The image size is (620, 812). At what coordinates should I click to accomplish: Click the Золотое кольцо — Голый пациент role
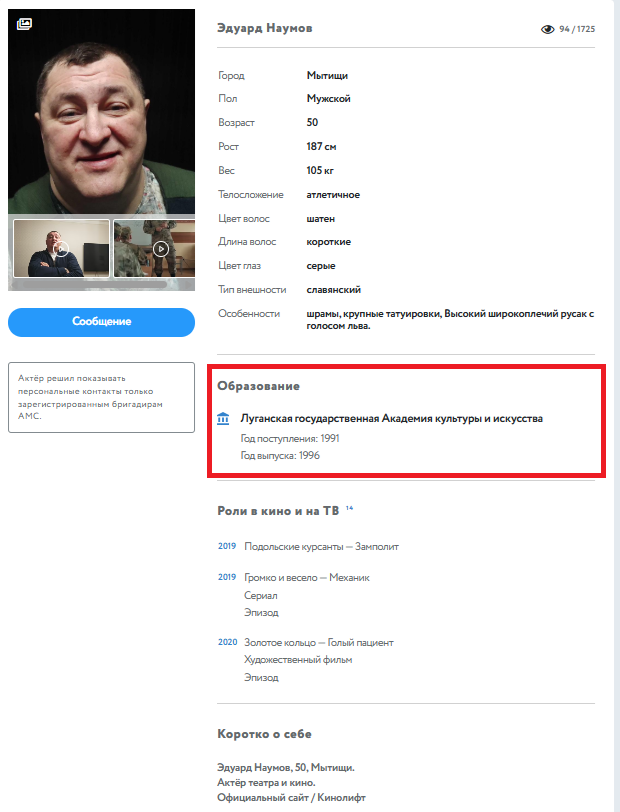(x=319, y=643)
